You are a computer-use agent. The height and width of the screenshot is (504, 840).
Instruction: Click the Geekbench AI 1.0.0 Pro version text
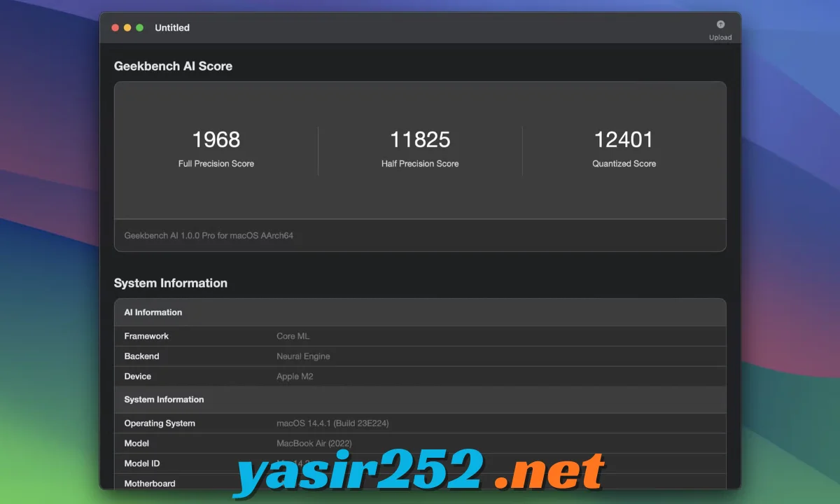(209, 236)
